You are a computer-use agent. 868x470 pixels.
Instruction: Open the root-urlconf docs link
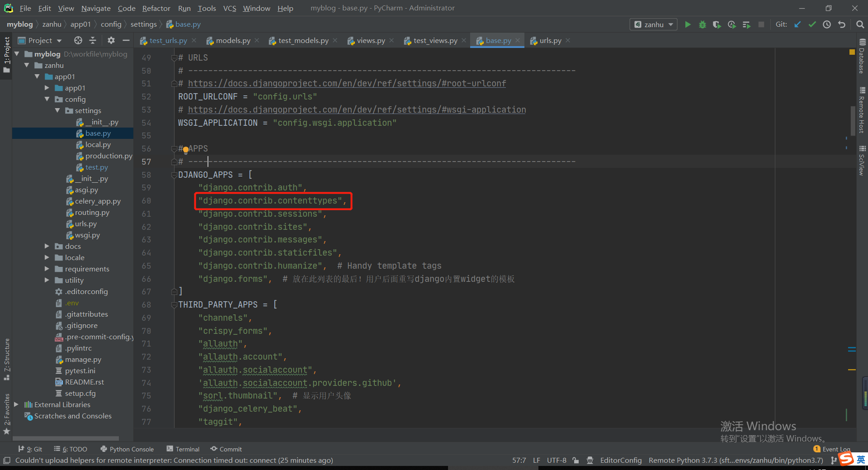pos(347,84)
